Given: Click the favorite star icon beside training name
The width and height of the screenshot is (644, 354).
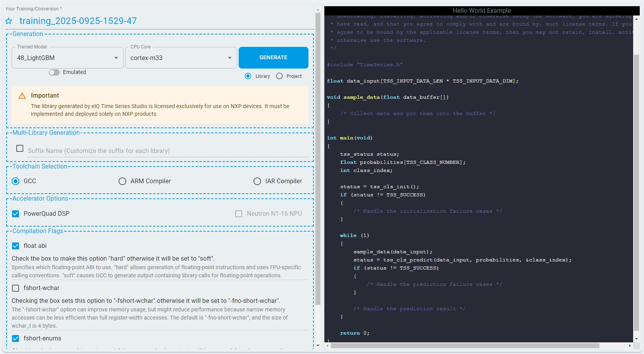Looking at the screenshot, I should [9, 21].
